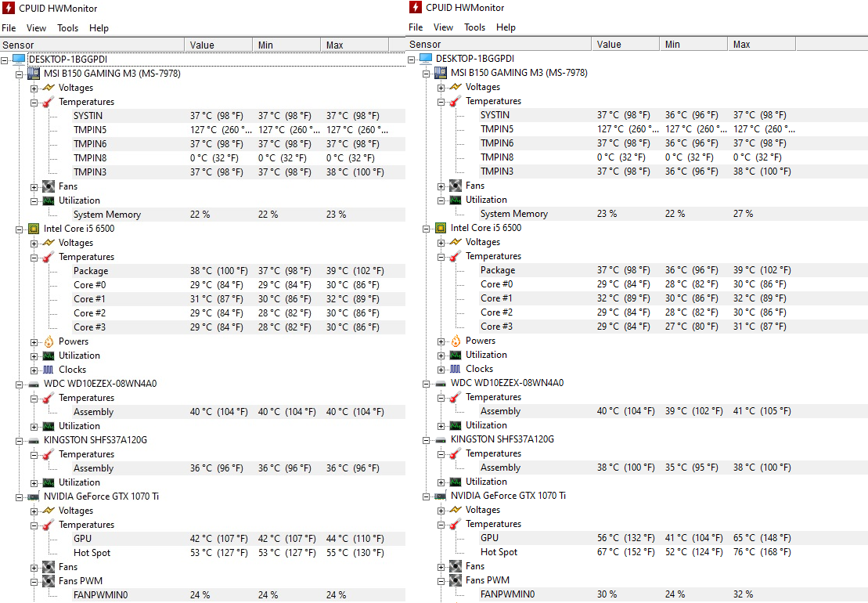Viewport: 868px width, 603px height.
Task: Click HWMonitor lightning app icon in right window
Action: tap(415, 7)
